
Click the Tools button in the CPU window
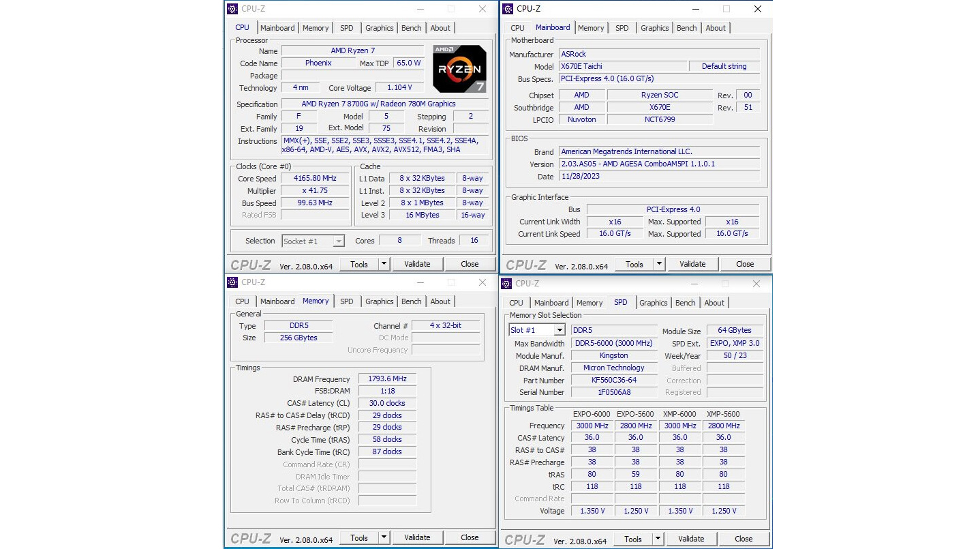point(359,264)
